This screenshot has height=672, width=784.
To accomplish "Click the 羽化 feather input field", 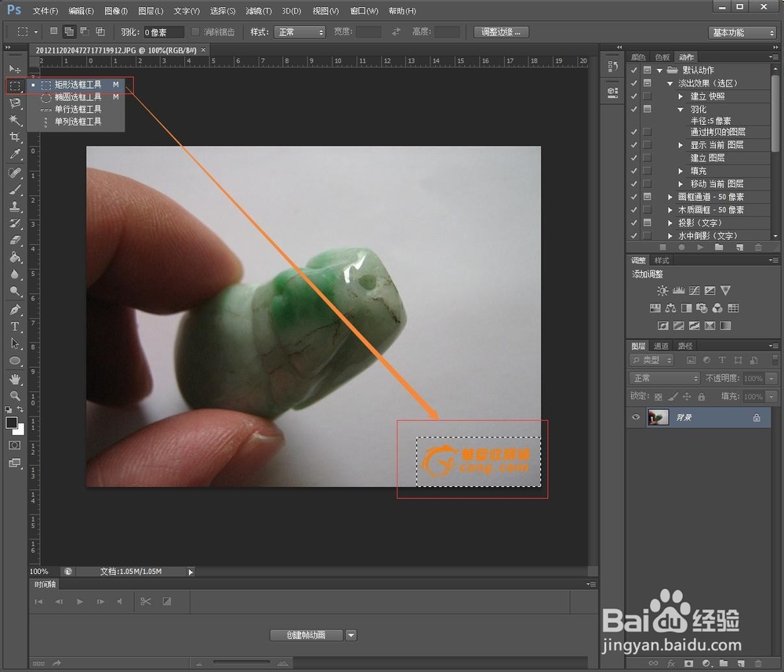I will click(x=164, y=32).
